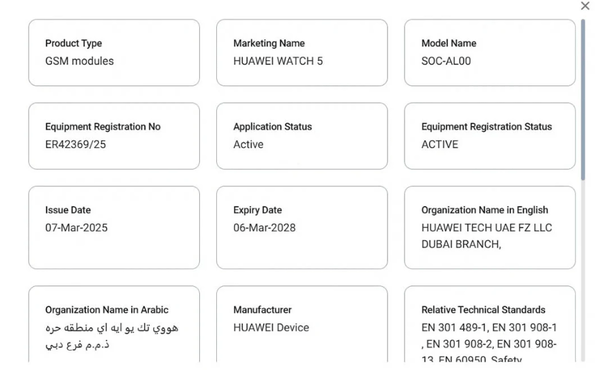This screenshot has height=378, width=600.
Task: Click the vertical scrollbar thumb
Action: [x=583, y=99]
